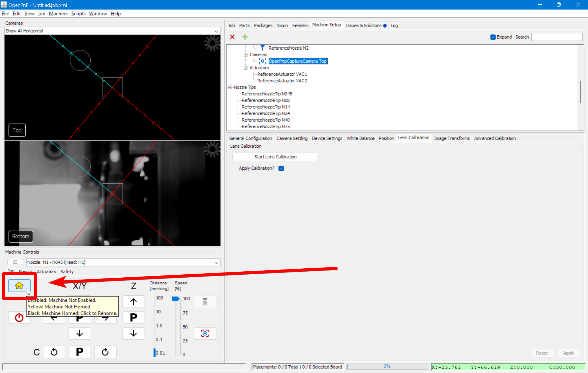Click the camera target position icon
The image size is (588, 373).
pos(205,333)
